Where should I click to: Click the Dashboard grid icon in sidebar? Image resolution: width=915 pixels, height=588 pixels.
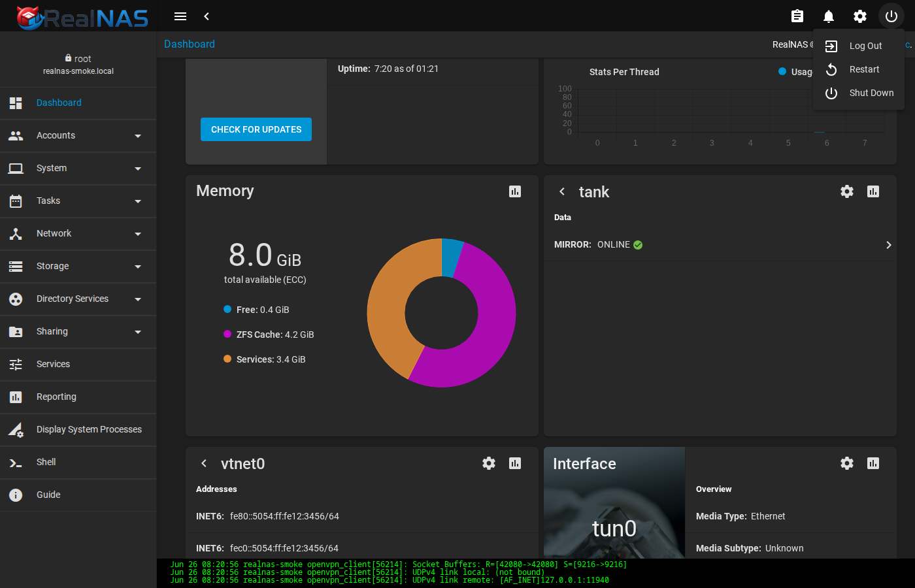pos(16,103)
